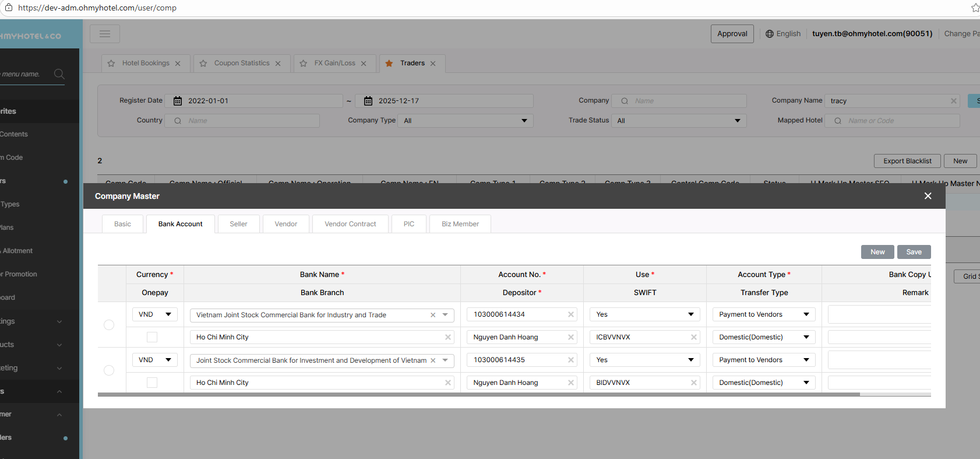Open the first row VND currency dropdown

point(155,314)
